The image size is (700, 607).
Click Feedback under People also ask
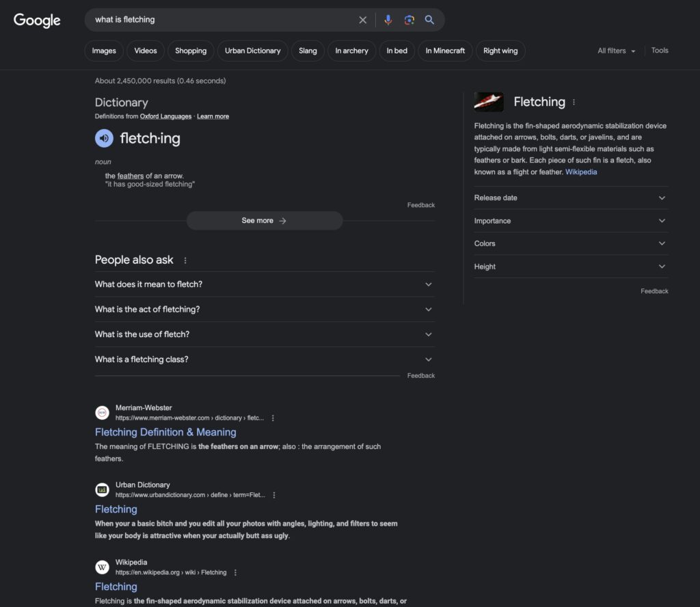click(421, 376)
